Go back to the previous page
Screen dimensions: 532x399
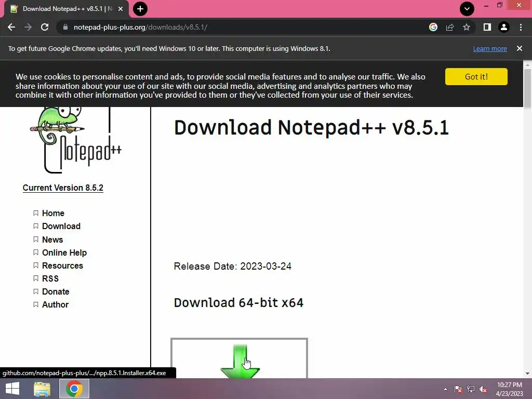click(11, 27)
